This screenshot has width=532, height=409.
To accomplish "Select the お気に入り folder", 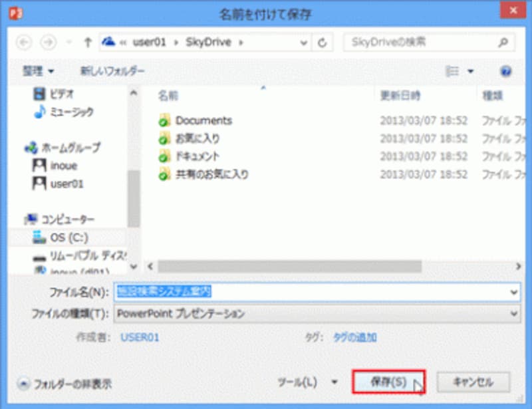I will [x=190, y=138].
